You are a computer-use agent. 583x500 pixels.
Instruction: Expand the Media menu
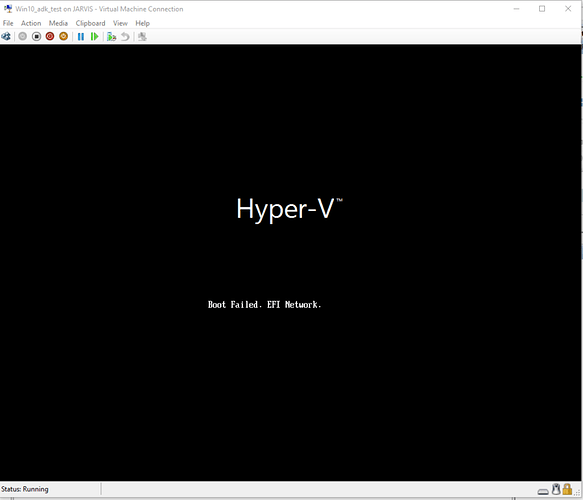pos(58,23)
